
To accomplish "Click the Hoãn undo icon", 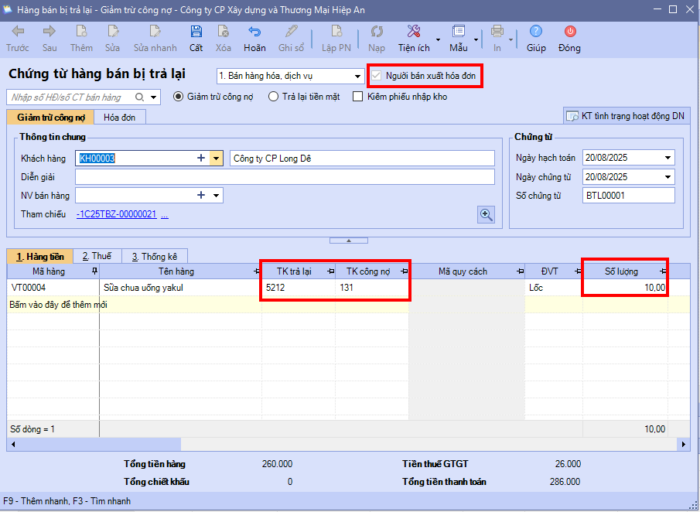I will (x=255, y=37).
